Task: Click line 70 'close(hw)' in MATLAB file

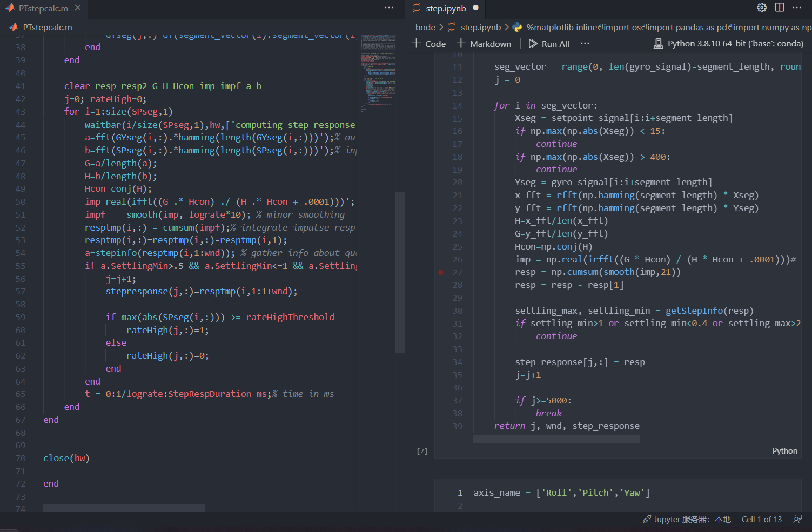Action: coord(66,458)
